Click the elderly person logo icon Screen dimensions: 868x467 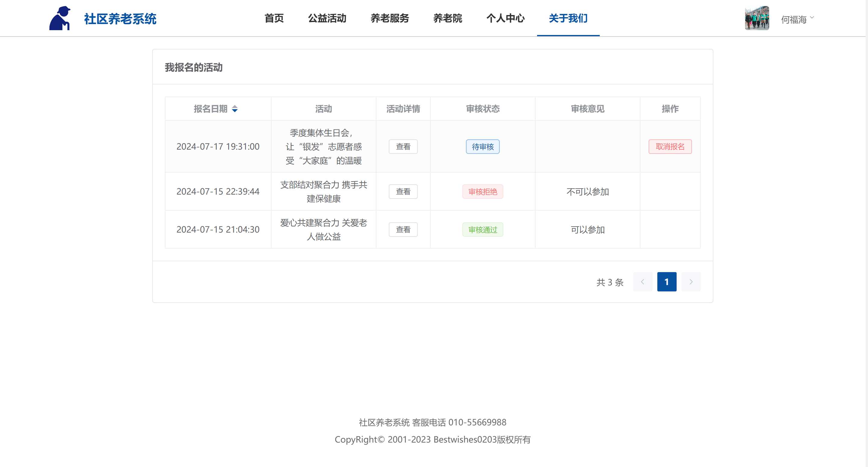[60, 18]
